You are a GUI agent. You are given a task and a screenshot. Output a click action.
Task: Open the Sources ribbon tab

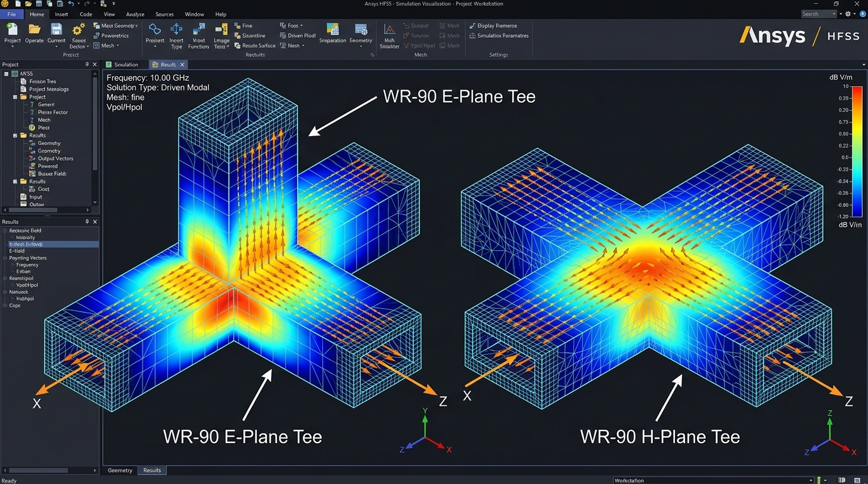pos(165,14)
